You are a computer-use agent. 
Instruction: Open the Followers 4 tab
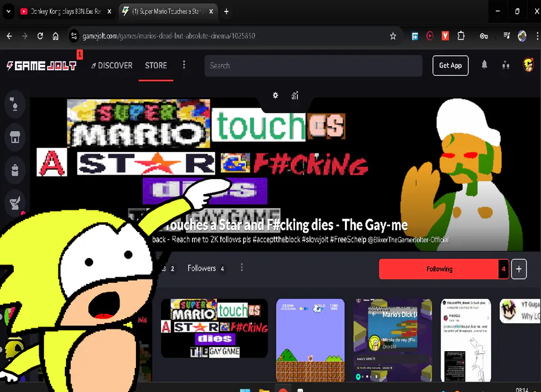(x=206, y=268)
